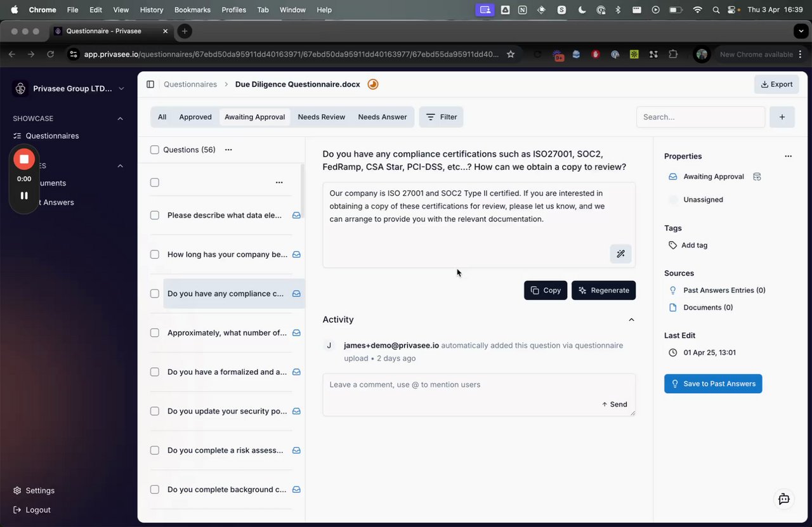
Task: Click Save to Past Answers button
Action: tap(713, 384)
